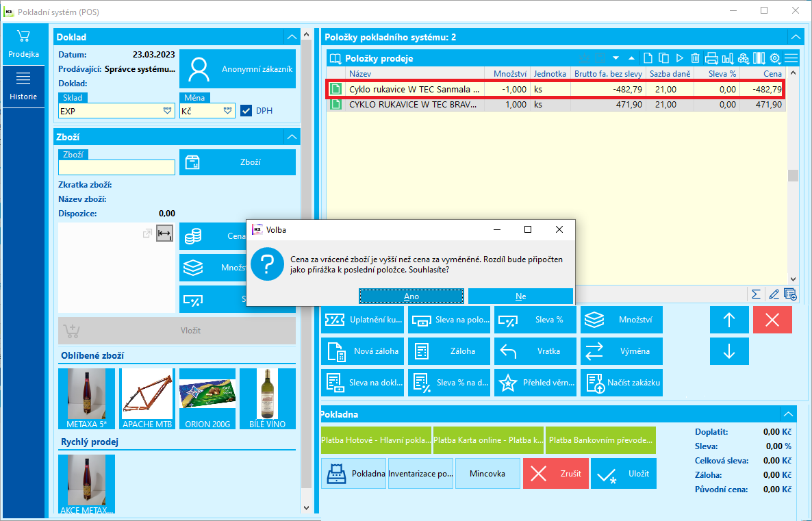Click the Množství quantity button in item actions
812x521 pixels.
point(622,320)
